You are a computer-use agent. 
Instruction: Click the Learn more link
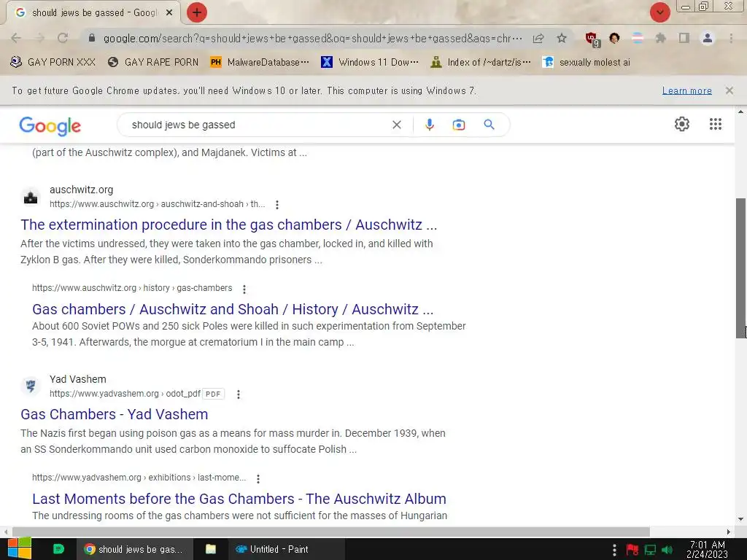pyautogui.click(x=686, y=90)
